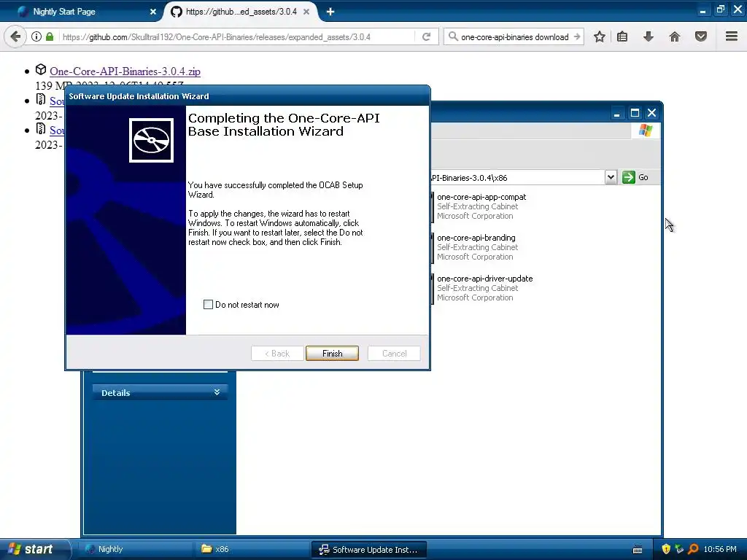Click the Explorer address path field

[x=516, y=178]
